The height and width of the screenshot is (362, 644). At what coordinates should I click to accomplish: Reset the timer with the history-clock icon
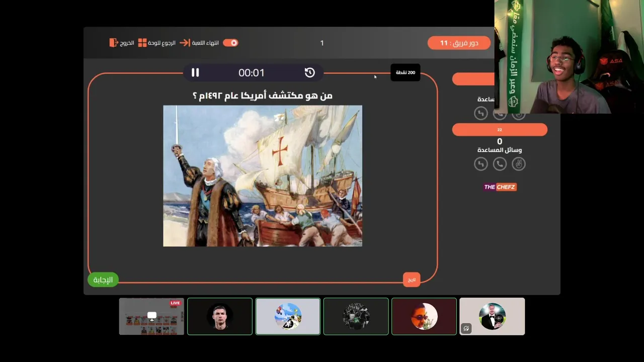point(309,73)
